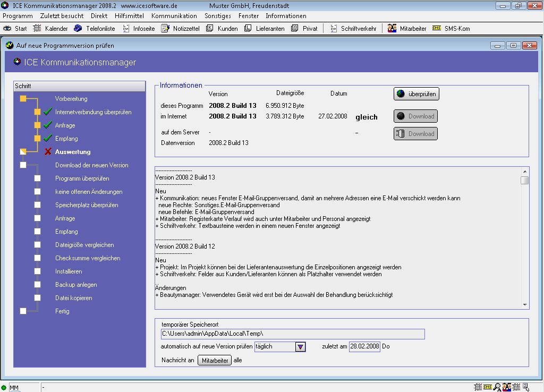Open the Kunden toolbar icon
This screenshot has height=392, width=544.
click(209, 29)
